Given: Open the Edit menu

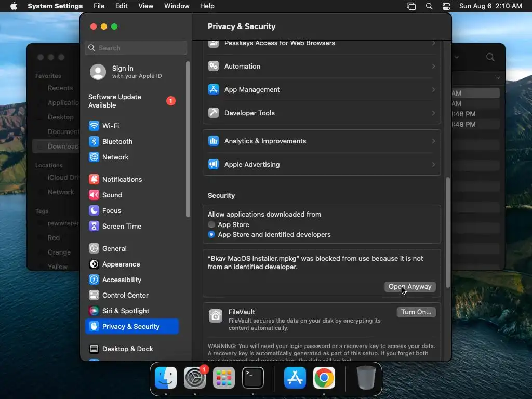Looking at the screenshot, I should click(121, 6).
